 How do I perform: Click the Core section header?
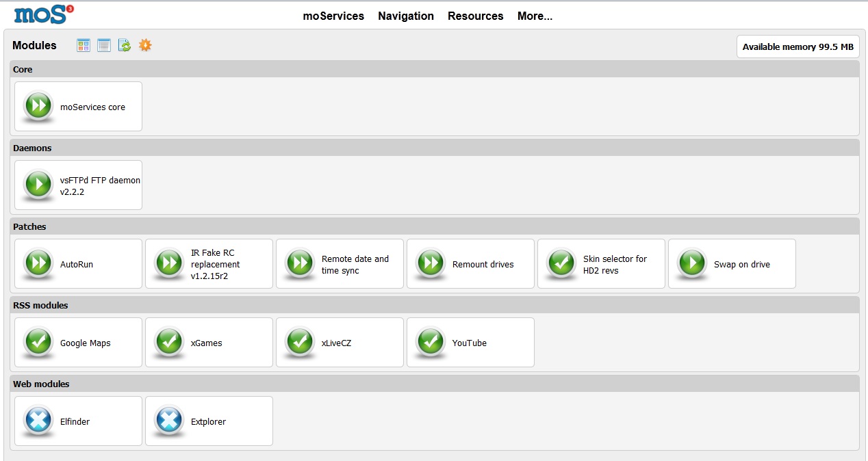(x=435, y=69)
